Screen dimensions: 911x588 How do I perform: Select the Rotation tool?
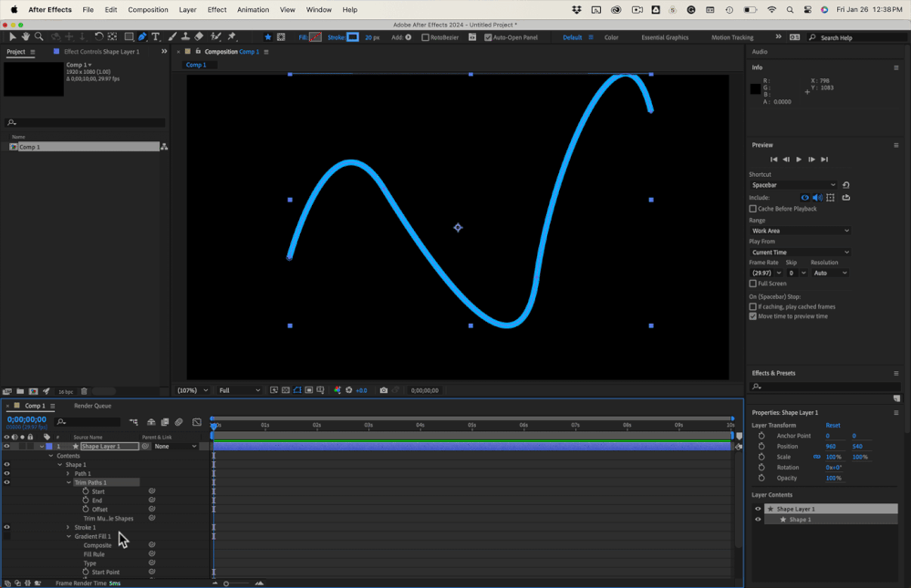pos(98,37)
